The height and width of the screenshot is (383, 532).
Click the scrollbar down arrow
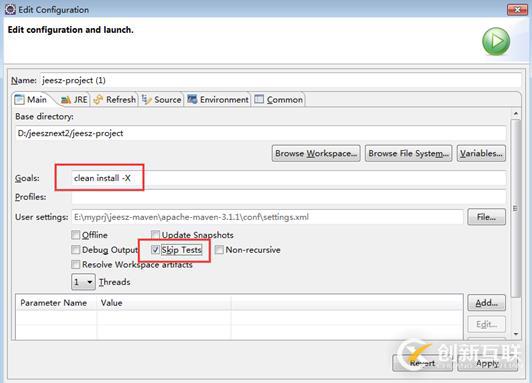tap(516, 334)
